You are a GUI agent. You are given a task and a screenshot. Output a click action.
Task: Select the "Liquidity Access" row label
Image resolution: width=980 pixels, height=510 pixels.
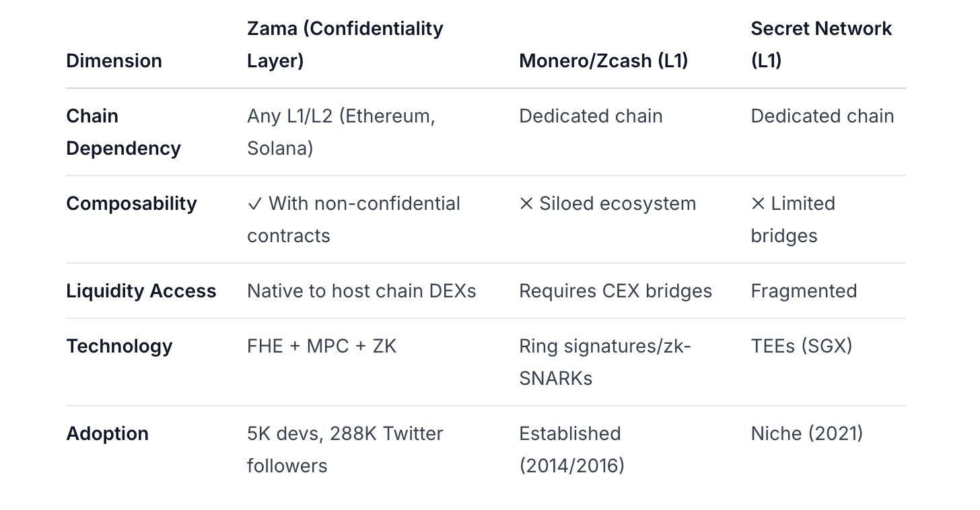click(141, 291)
